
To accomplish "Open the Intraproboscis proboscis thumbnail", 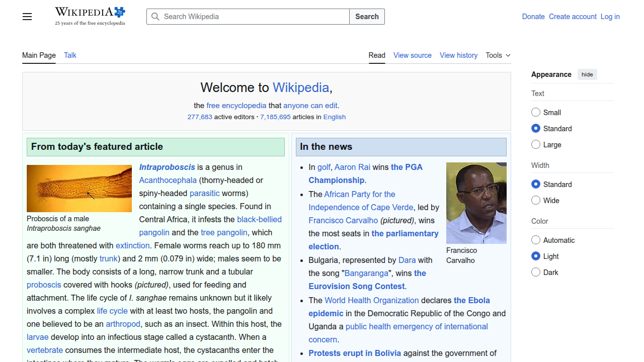I will click(79, 189).
